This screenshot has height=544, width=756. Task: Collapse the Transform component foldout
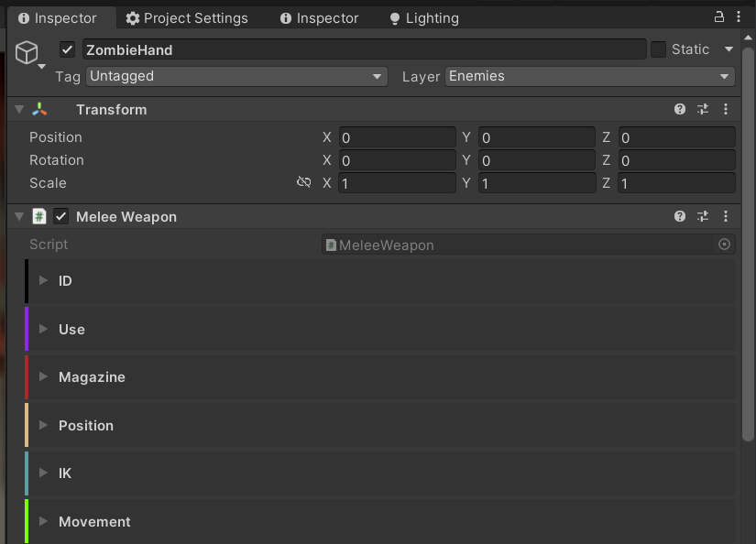(x=19, y=109)
